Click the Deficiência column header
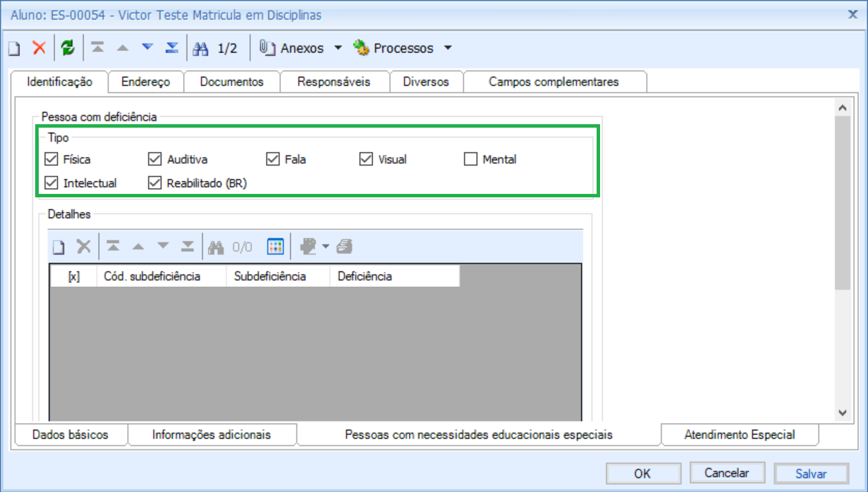Image resolution: width=868 pixels, height=492 pixels. pyautogui.click(x=395, y=276)
